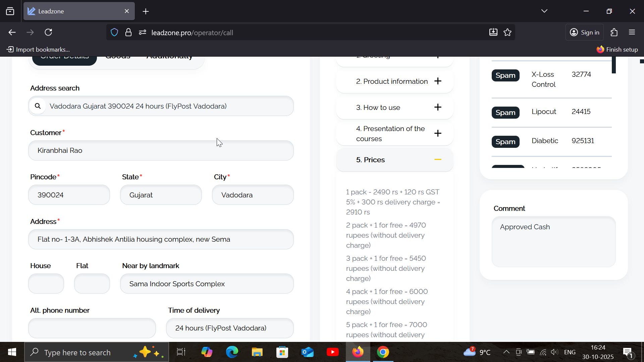The width and height of the screenshot is (644, 362).
Task: Click the Time of delivery field
Action: coord(230,328)
